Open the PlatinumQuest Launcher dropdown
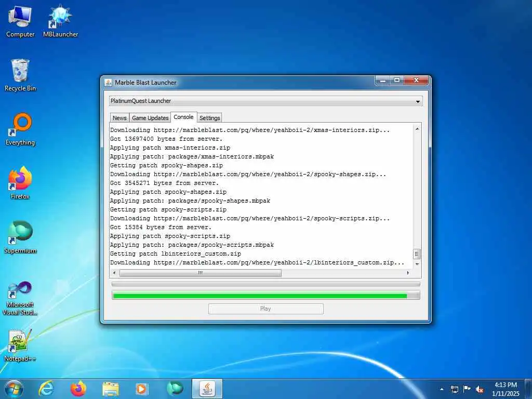 click(266, 101)
